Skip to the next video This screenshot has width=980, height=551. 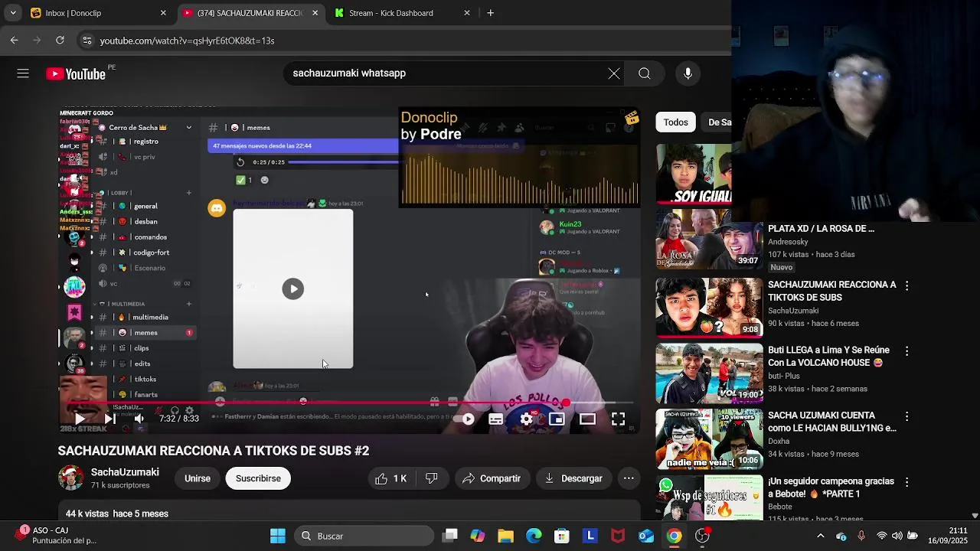109,419
